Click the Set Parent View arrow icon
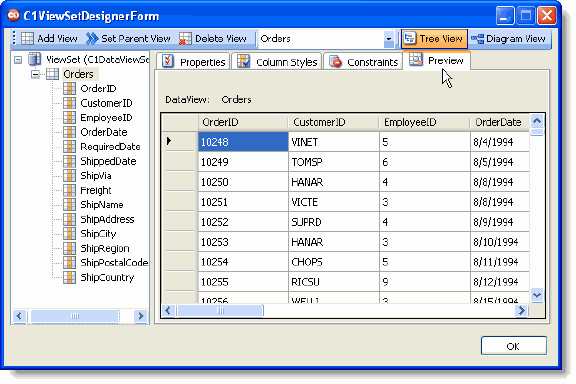 [92, 38]
